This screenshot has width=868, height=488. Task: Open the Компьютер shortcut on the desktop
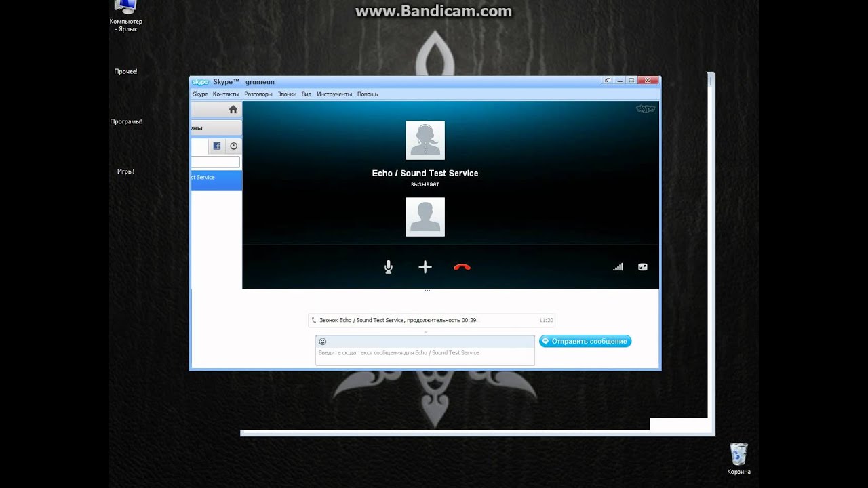click(x=126, y=16)
